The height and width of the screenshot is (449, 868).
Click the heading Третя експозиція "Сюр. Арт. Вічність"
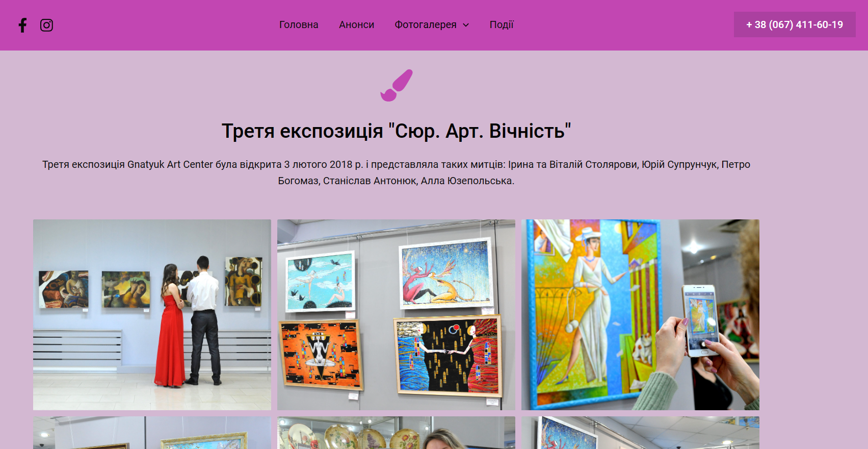click(x=396, y=131)
